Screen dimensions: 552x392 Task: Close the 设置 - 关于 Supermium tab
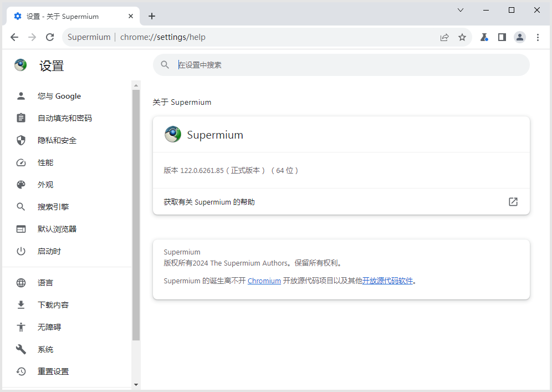131,16
